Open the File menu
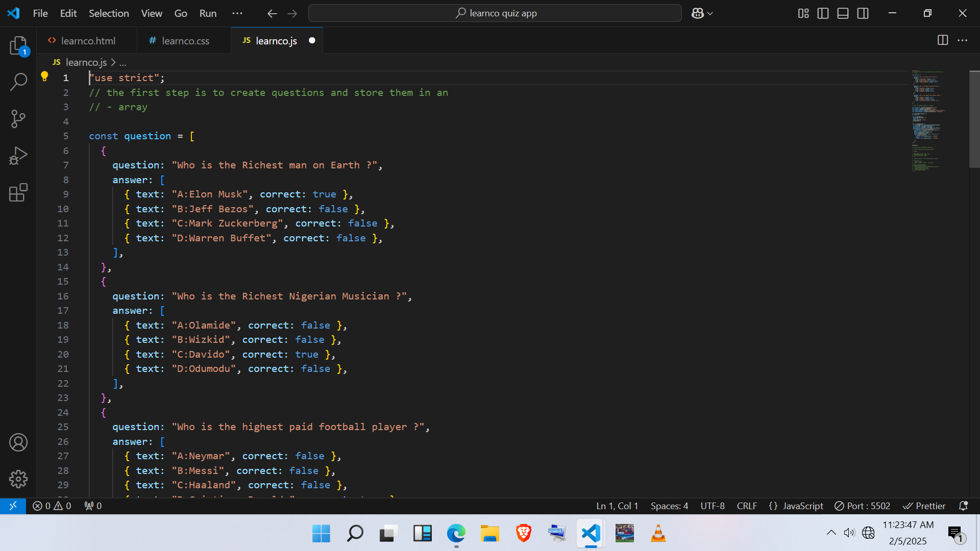This screenshot has width=980, height=551. 40,13
